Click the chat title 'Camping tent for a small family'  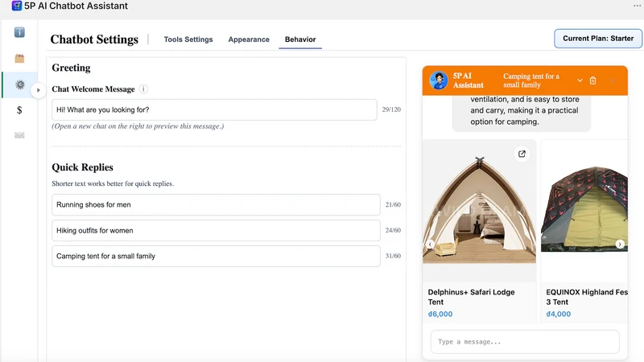click(531, 80)
